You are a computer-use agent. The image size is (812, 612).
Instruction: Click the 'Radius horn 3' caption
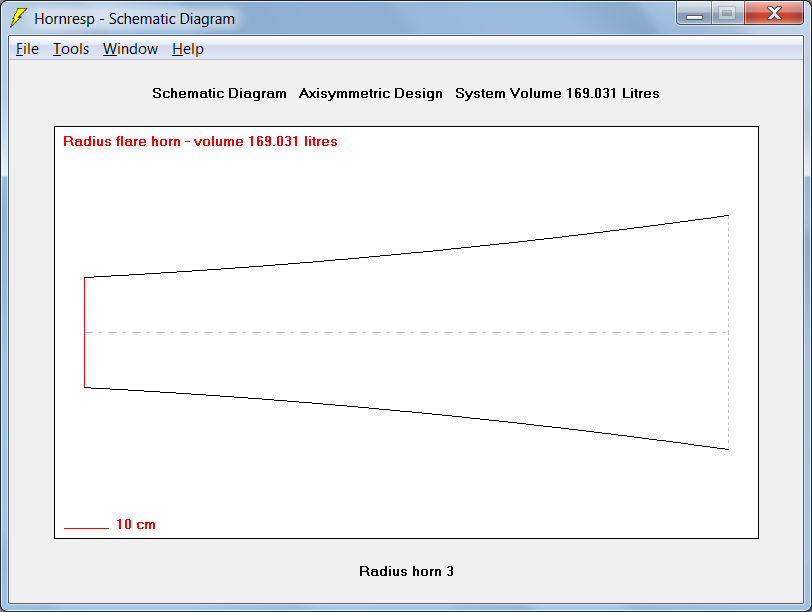point(406,571)
